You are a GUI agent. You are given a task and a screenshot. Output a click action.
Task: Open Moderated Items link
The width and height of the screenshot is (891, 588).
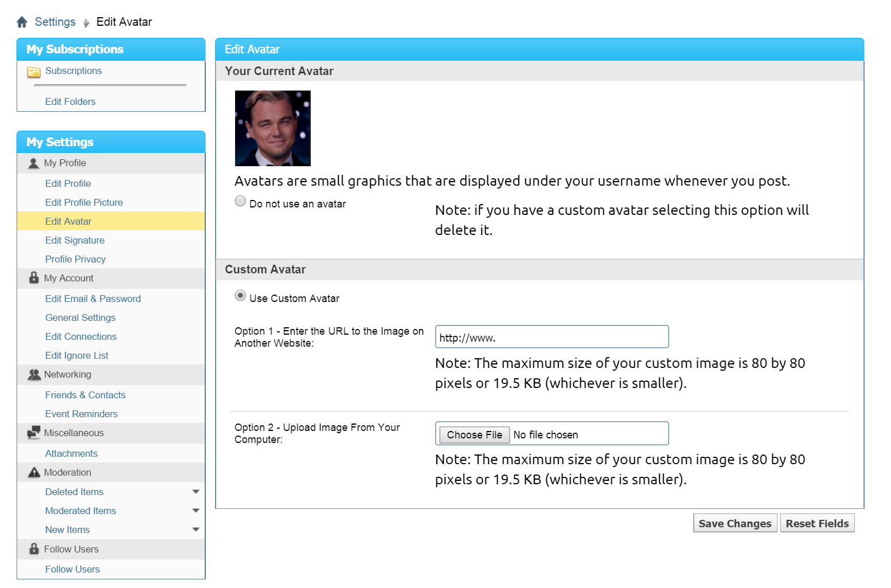81,511
